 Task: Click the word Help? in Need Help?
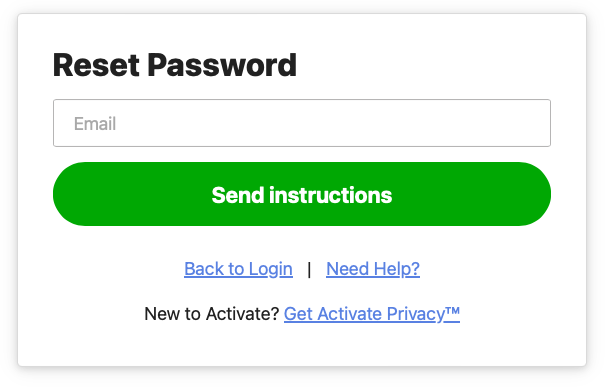(x=397, y=269)
